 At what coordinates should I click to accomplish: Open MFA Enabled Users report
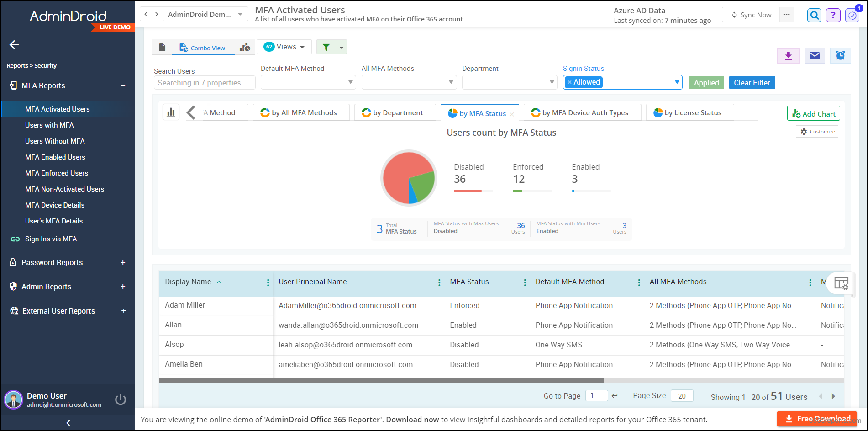(55, 157)
